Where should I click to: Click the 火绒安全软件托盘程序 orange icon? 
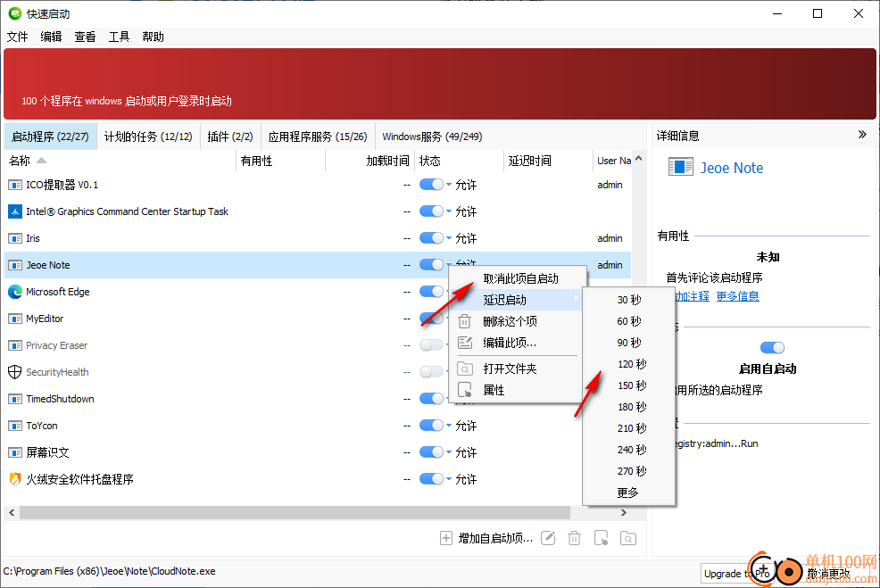point(15,479)
